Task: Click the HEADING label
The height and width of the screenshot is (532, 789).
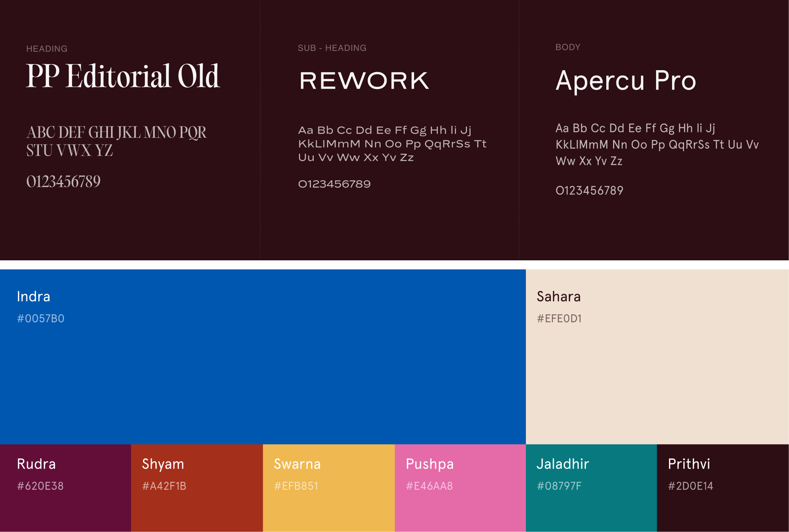Action: [47, 49]
